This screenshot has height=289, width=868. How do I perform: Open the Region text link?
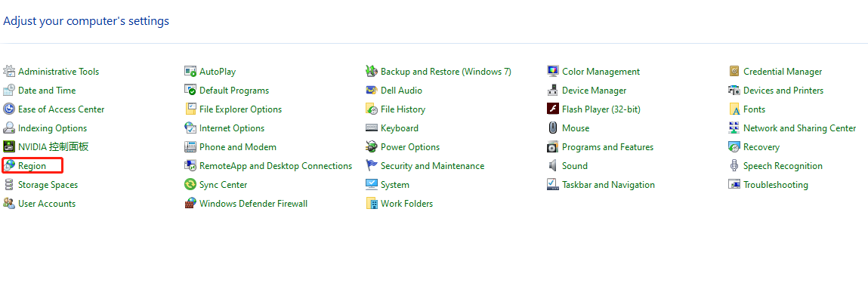[32, 166]
